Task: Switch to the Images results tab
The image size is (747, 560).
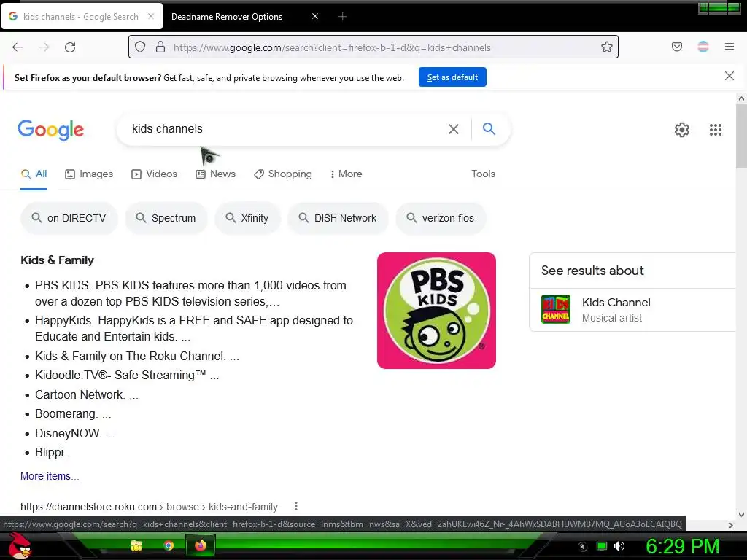Action: pos(89,174)
